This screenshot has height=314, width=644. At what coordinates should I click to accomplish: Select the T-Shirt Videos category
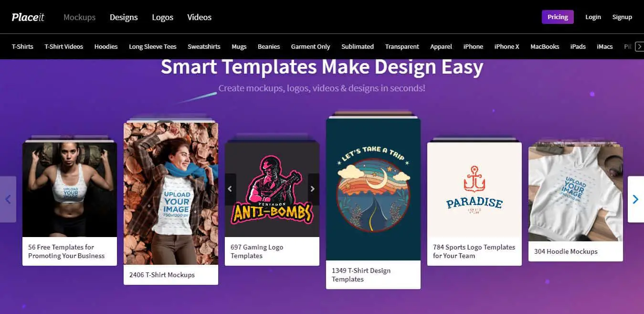(x=64, y=46)
